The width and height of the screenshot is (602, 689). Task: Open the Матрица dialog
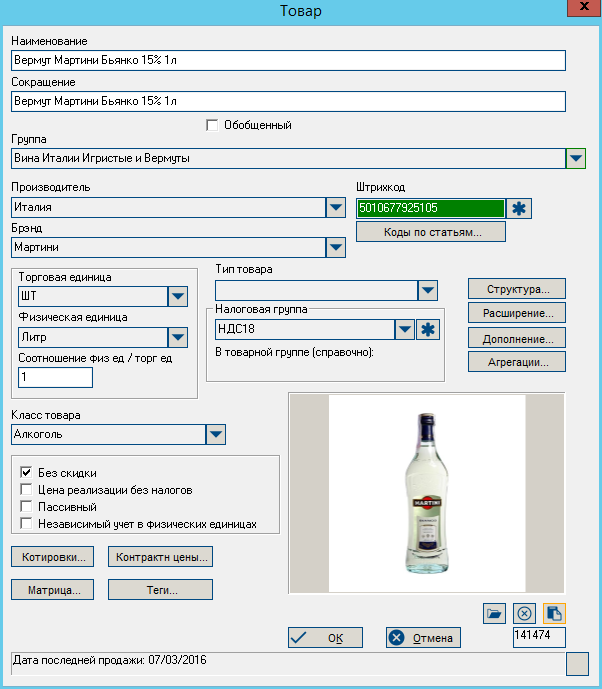click(53, 590)
